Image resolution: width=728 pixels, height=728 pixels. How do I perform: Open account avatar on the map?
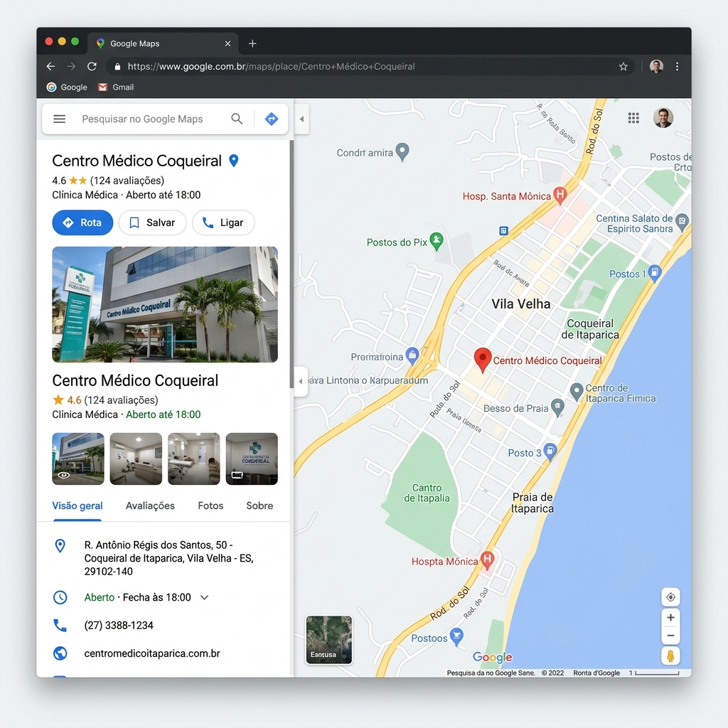click(x=663, y=118)
